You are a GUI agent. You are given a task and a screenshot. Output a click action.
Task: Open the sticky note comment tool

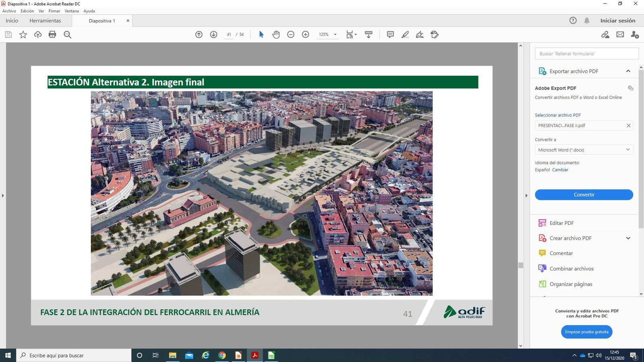tap(390, 35)
